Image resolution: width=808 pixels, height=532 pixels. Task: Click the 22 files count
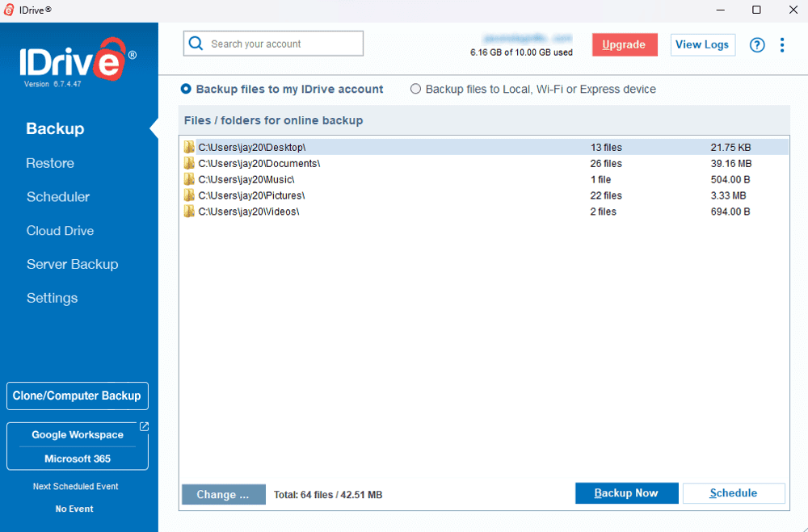tap(606, 195)
